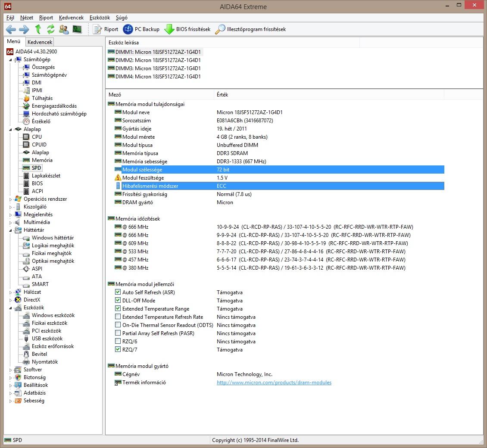Expand the Kiszolgáló node

click(11, 207)
